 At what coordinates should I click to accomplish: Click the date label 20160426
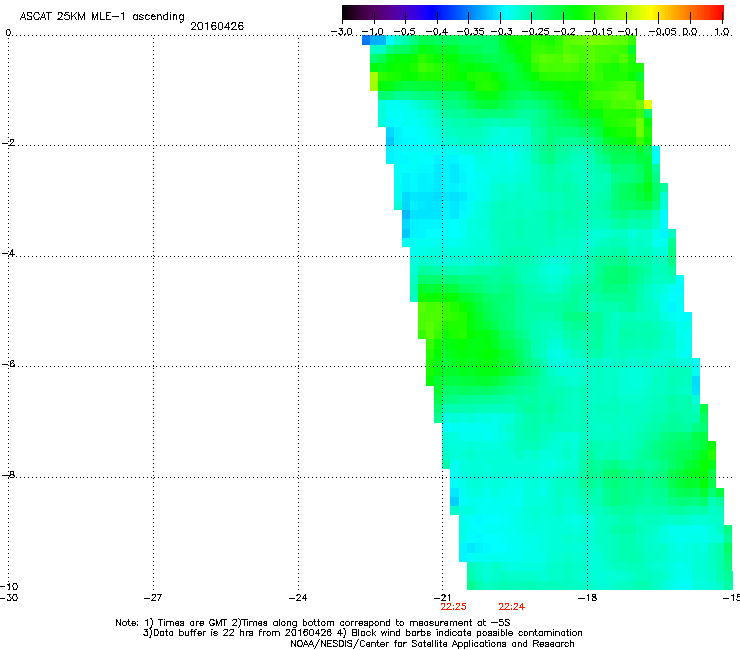[x=217, y=26]
